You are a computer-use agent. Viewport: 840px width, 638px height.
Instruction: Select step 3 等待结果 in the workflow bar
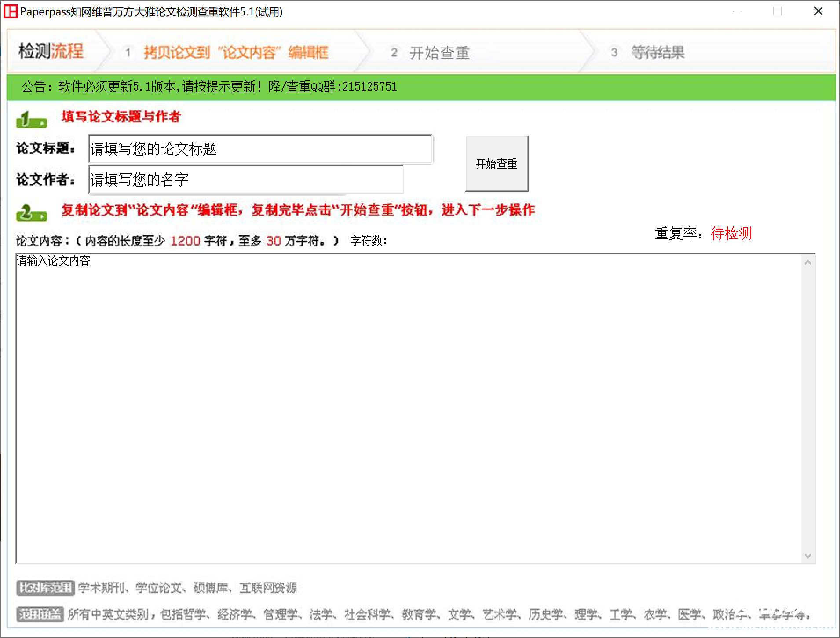pyautogui.click(x=648, y=52)
